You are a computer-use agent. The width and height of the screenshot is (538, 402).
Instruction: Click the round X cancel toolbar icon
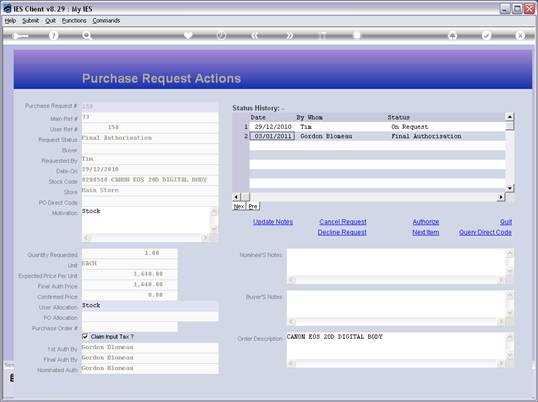point(520,35)
